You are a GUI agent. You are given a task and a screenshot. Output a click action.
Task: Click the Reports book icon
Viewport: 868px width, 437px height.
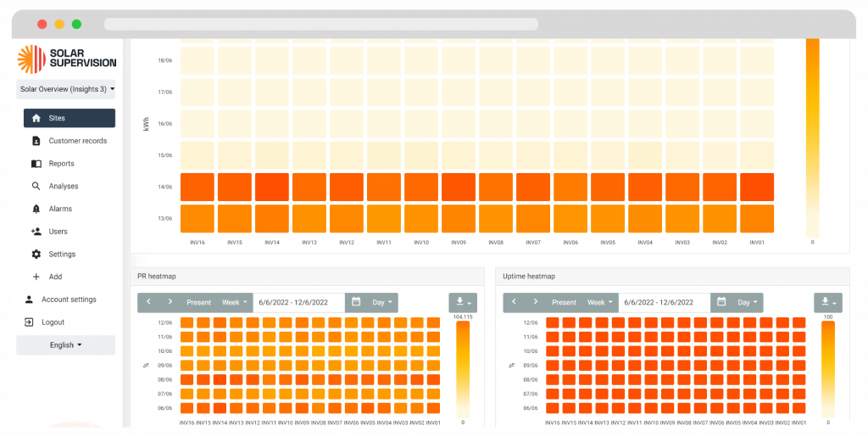click(36, 164)
